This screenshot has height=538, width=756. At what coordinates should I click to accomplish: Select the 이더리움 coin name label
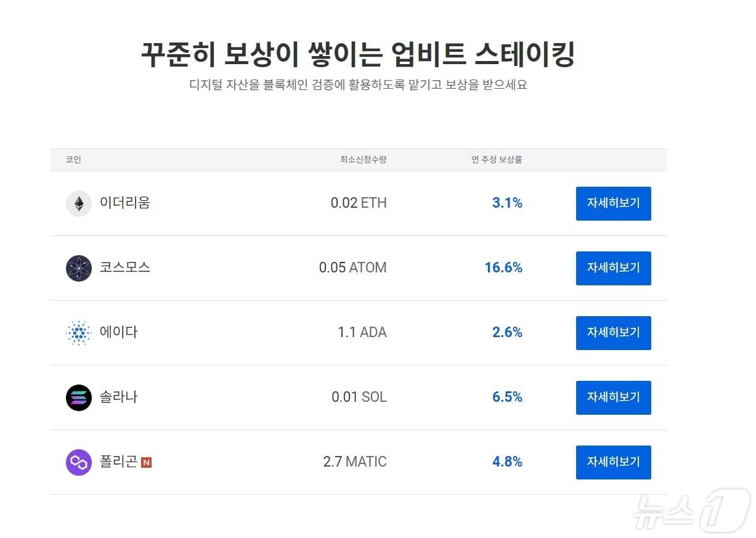(124, 203)
